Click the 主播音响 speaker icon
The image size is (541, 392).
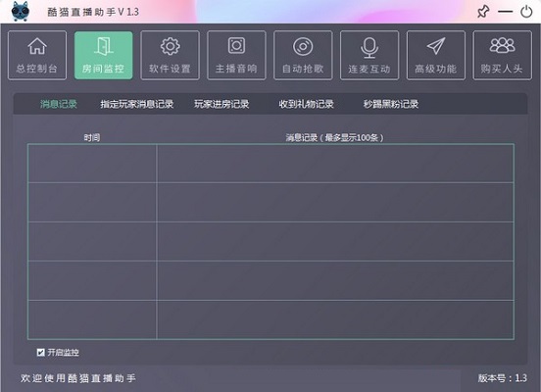(x=237, y=45)
